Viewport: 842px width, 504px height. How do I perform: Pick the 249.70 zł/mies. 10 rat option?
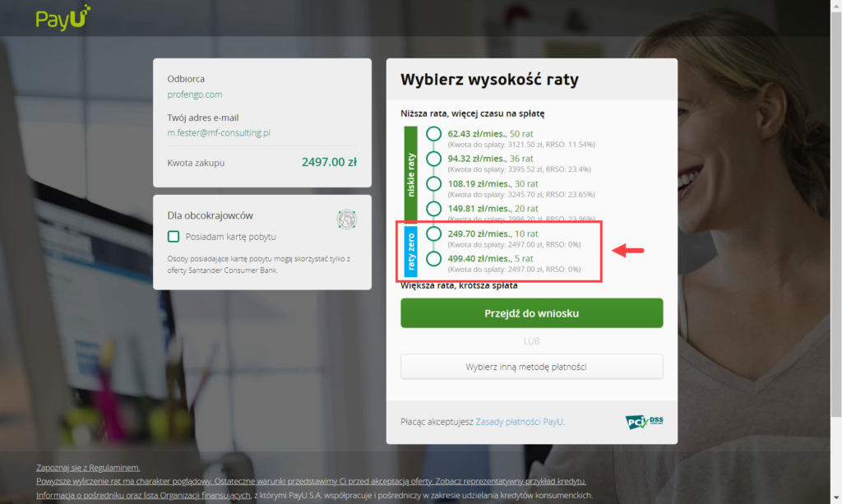[x=434, y=234]
